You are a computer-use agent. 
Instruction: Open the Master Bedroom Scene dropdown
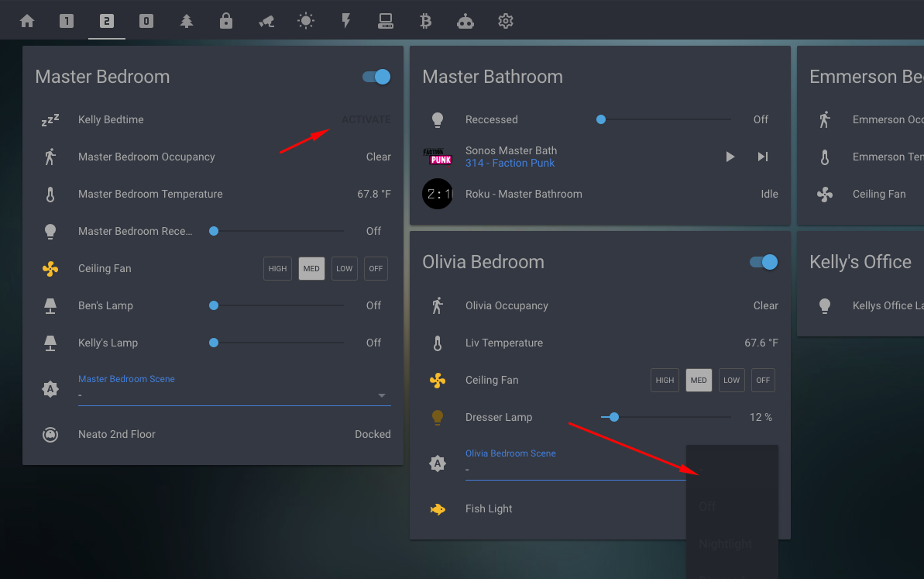coord(382,395)
